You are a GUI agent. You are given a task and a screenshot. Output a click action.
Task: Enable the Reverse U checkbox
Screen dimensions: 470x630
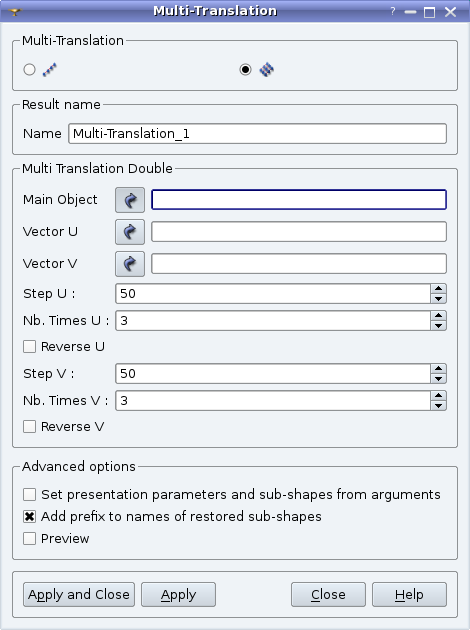pyautogui.click(x=29, y=346)
